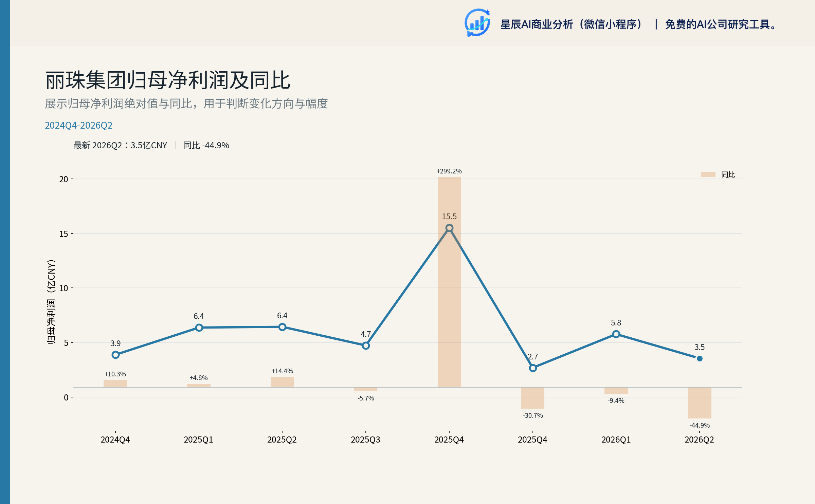
Task: Click the 免费的AI公司研究工具 tagline
Action: tap(721, 24)
